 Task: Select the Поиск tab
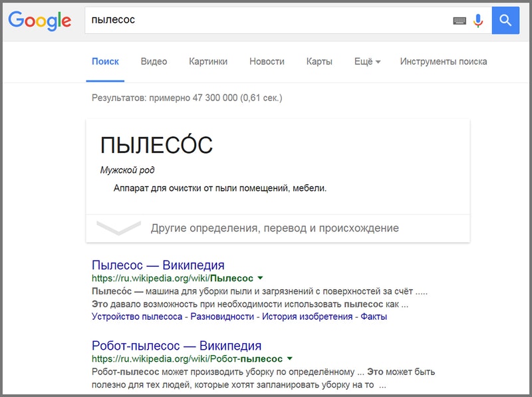click(x=105, y=62)
